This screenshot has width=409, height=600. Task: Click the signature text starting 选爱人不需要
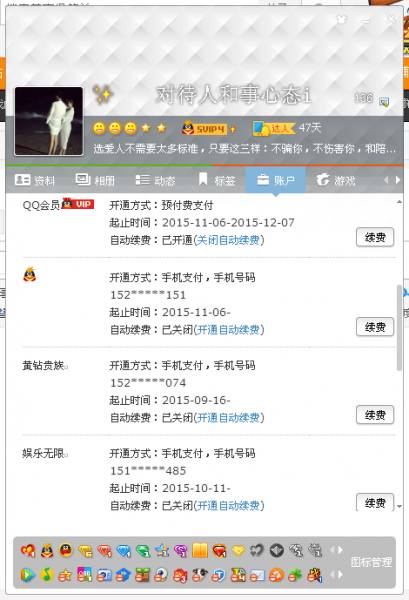point(244,148)
